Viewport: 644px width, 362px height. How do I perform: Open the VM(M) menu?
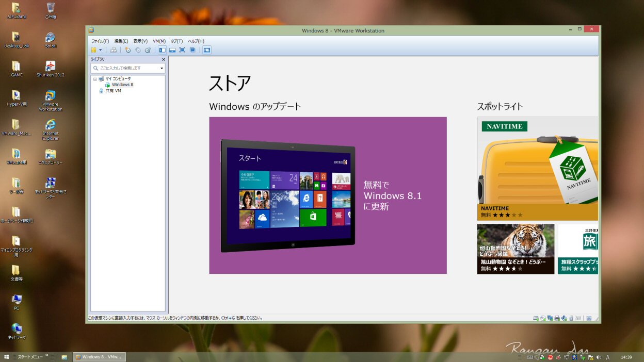click(159, 41)
